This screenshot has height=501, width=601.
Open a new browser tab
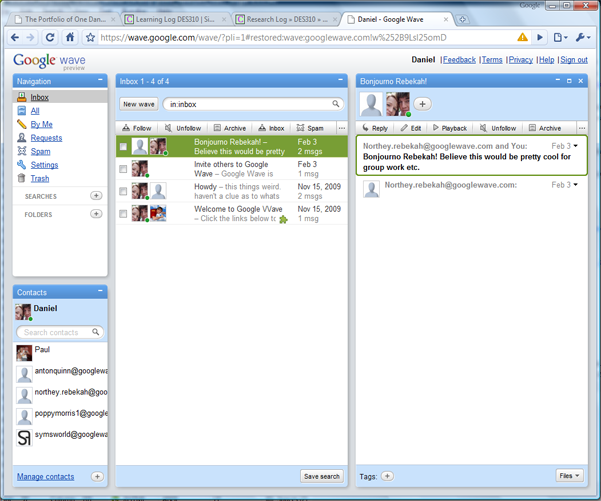click(x=463, y=19)
